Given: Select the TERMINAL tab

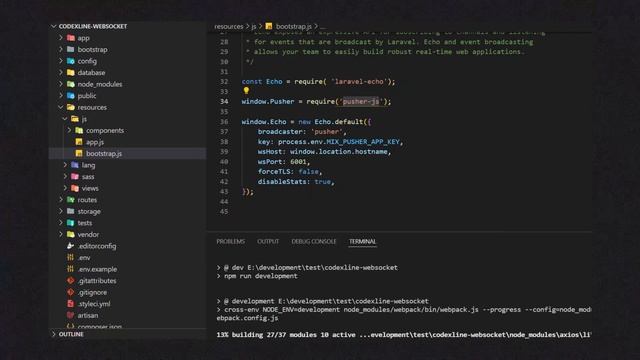Looking at the screenshot, I should pos(362,241).
